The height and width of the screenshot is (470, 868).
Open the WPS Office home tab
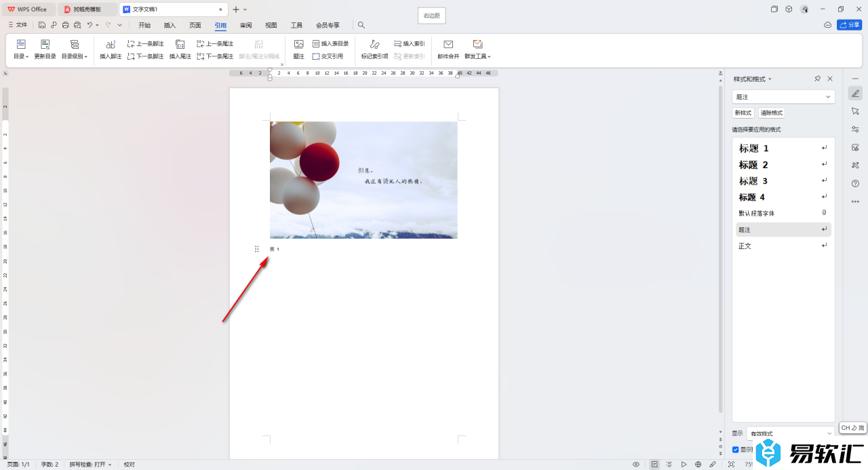(x=28, y=9)
